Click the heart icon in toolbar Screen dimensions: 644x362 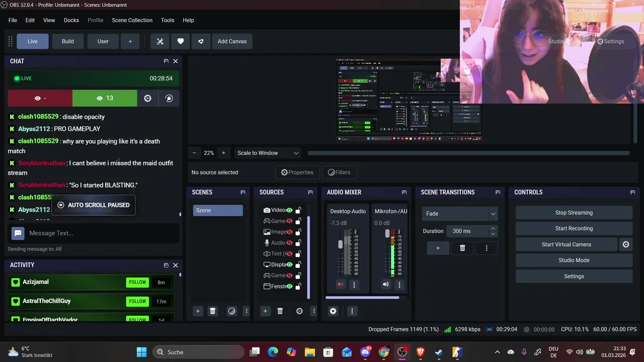pos(180,41)
